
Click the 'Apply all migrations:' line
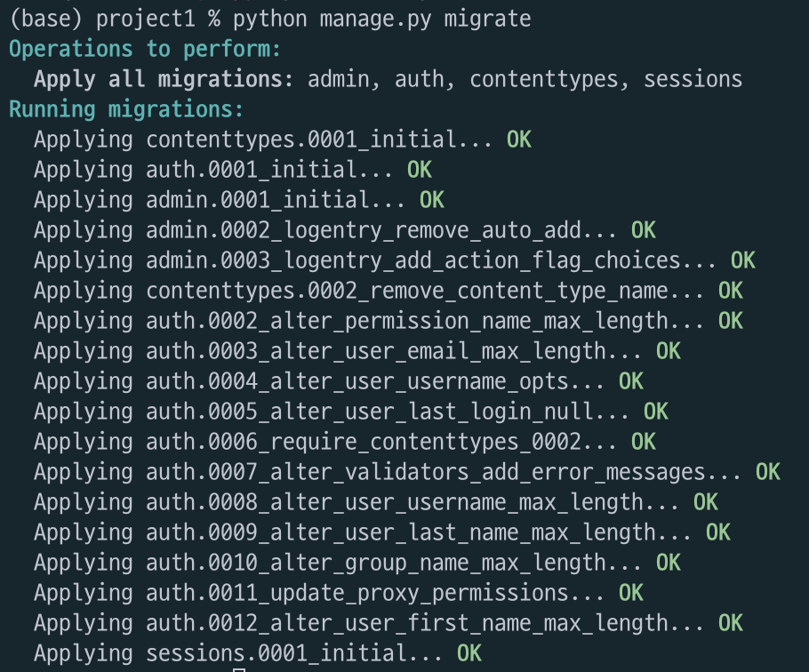tap(388, 80)
